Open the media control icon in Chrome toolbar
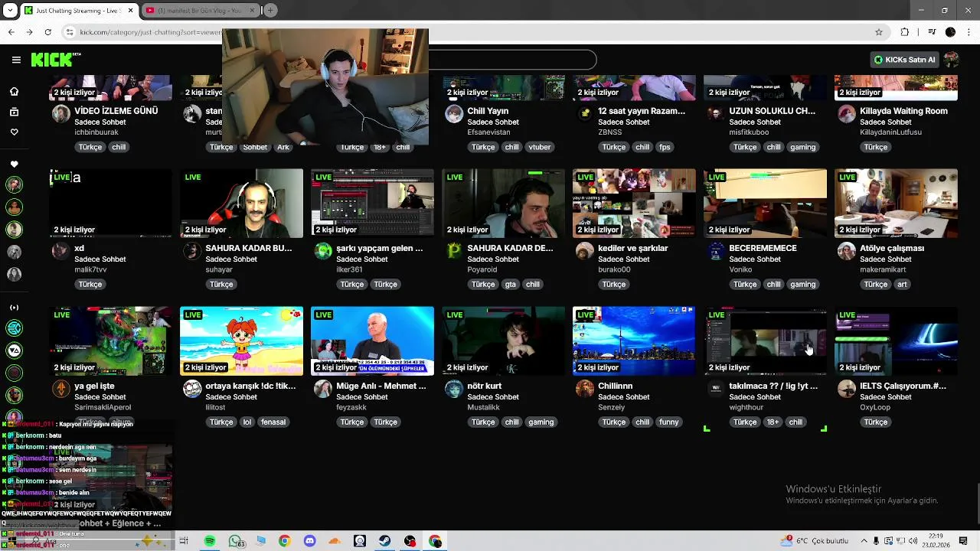 coord(932,32)
